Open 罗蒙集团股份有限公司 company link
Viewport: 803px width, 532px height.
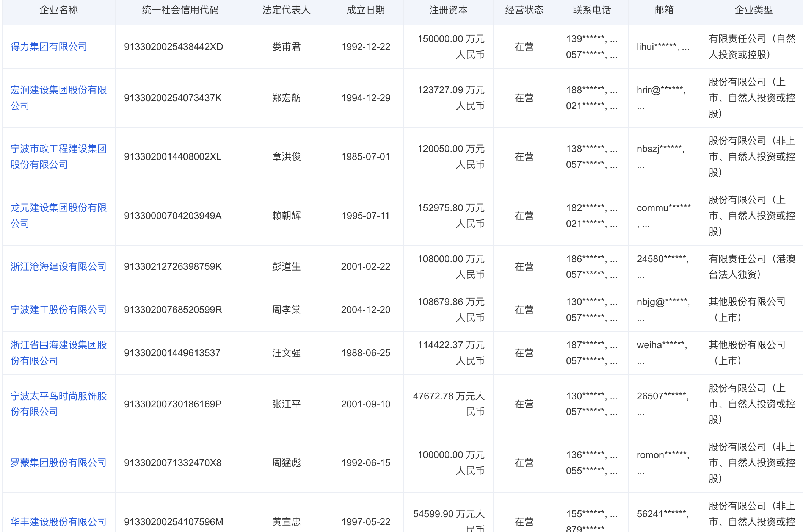point(58,463)
